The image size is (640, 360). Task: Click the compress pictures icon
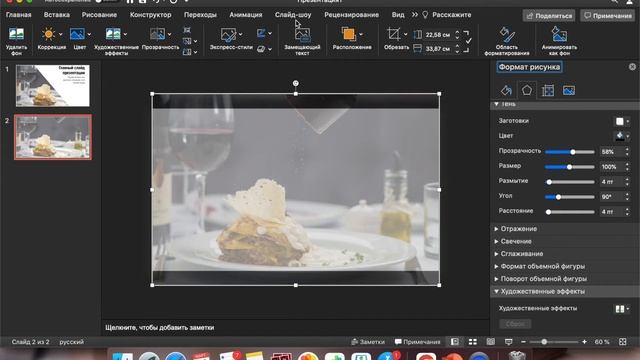click(x=187, y=30)
